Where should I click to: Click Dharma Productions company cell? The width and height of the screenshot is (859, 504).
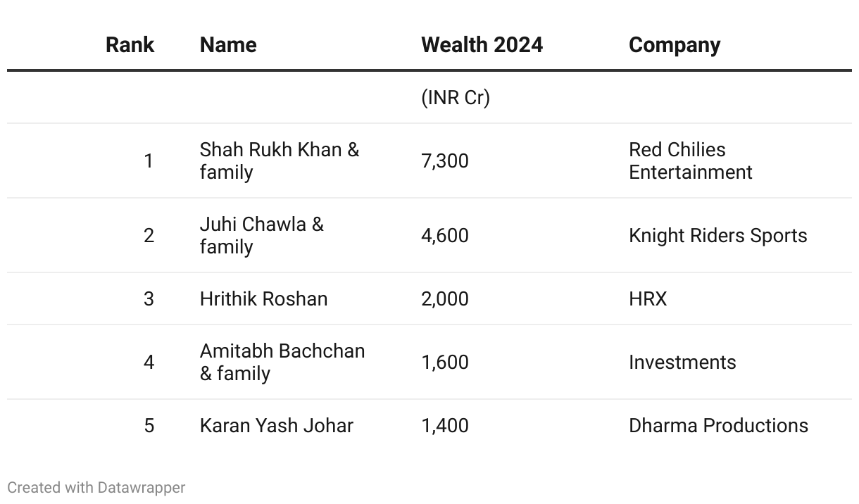[718, 425]
